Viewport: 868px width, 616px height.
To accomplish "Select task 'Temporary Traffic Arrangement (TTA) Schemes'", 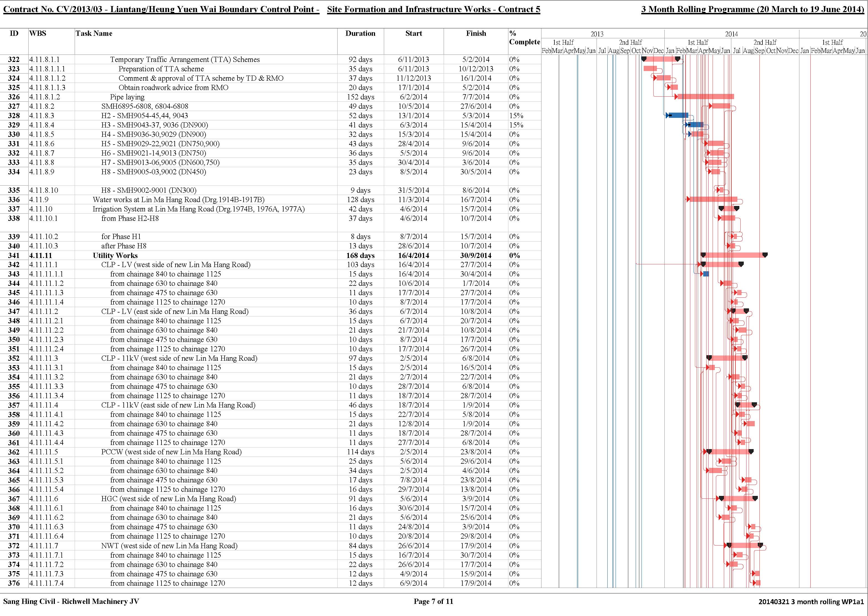I will coord(185,59).
